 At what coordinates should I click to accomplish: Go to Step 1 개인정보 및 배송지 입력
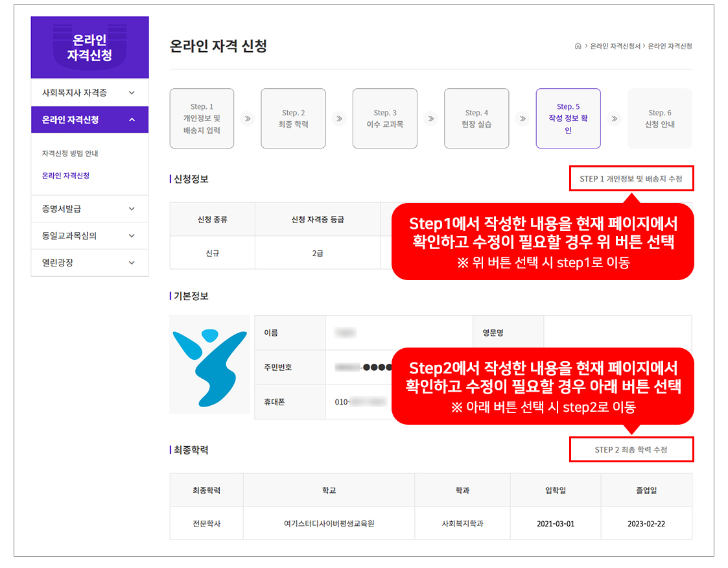(202, 119)
